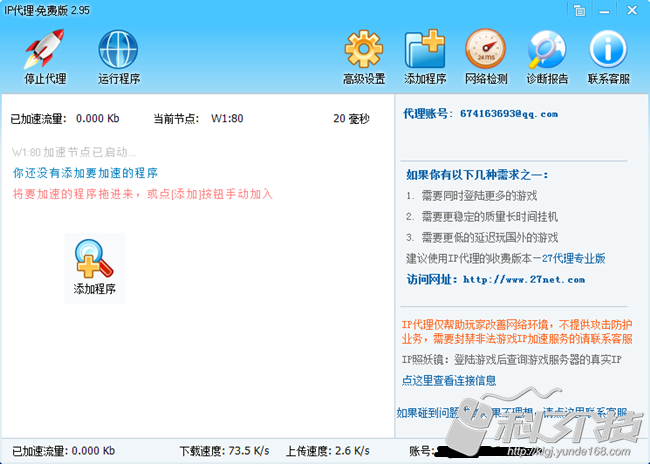Screen dimensions: 650x464
Task: Open the window menu icon beside minimize
Action: pos(580,10)
